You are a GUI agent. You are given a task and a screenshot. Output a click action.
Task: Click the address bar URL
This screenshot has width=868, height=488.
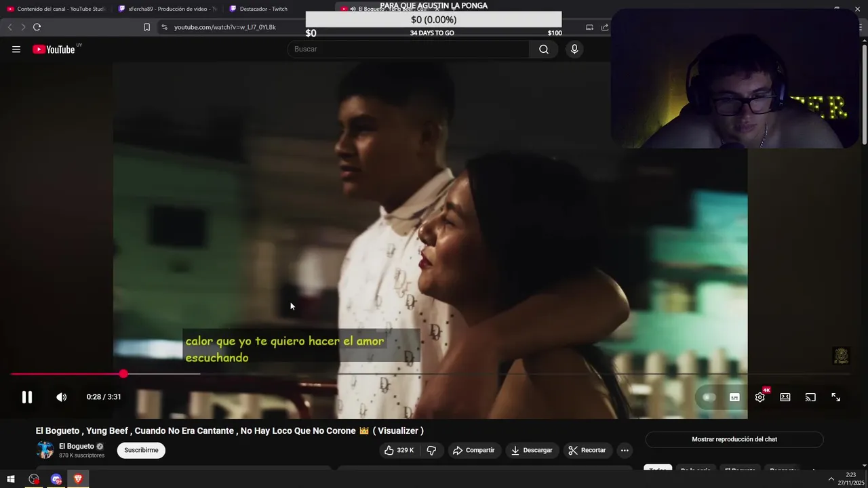click(225, 27)
